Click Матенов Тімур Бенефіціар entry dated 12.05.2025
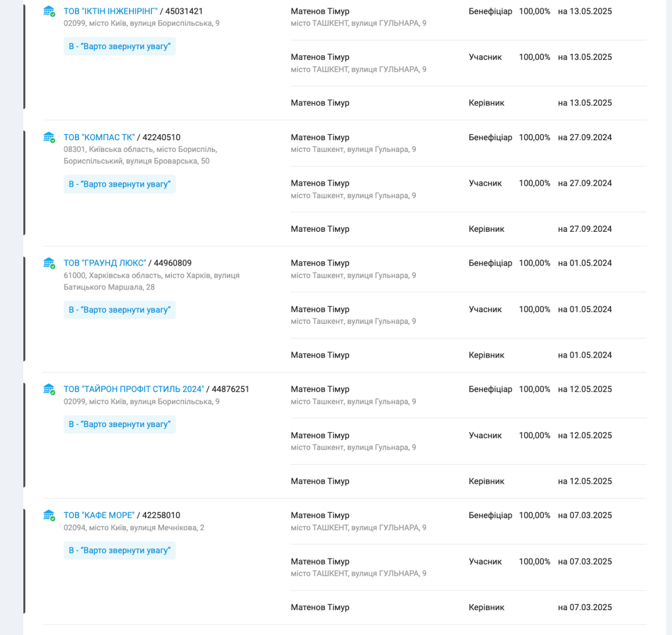Viewport: 672px width, 635px height. 320,389
